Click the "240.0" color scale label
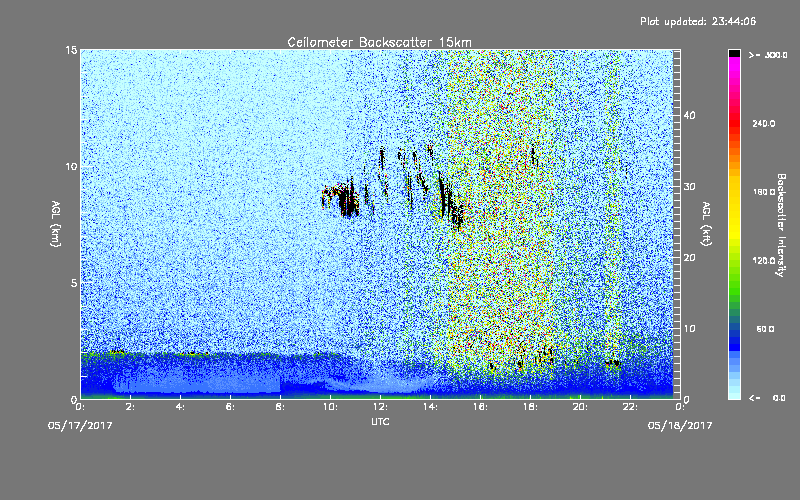Image resolution: width=800 pixels, height=500 pixels. coord(764,123)
